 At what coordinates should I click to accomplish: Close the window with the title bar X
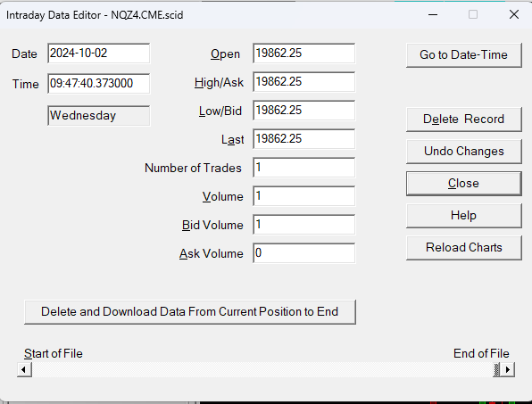(513, 14)
